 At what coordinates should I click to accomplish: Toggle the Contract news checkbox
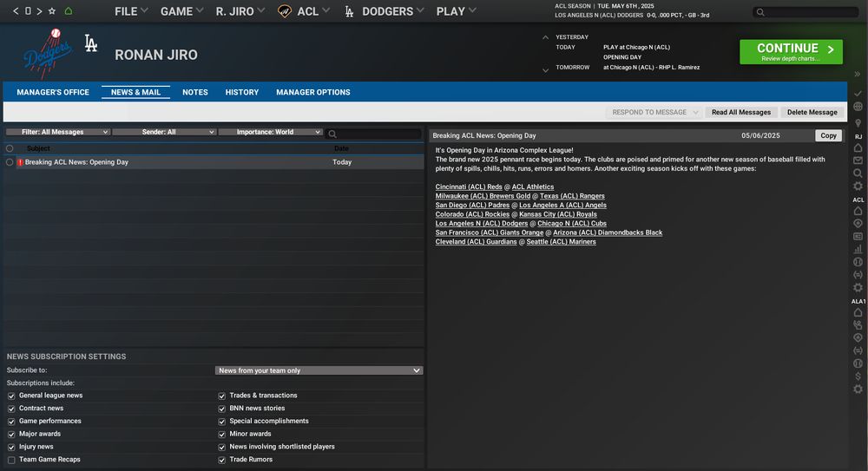click(x=11, y=409)
